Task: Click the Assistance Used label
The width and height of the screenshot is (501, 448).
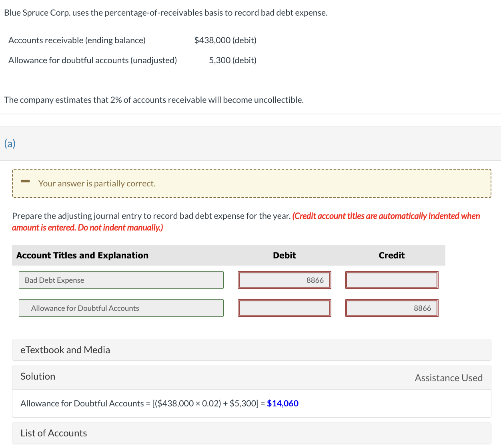Action: tap(449, 378)
